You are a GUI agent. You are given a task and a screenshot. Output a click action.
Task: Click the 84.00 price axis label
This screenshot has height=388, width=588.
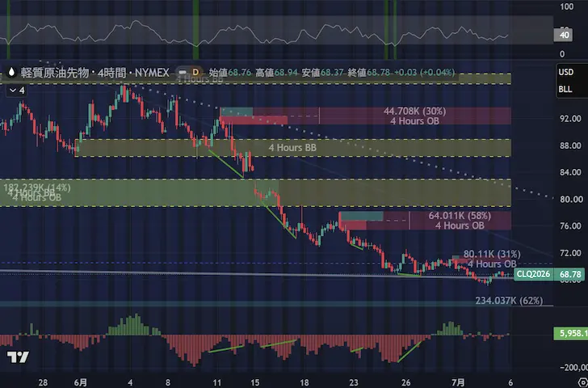tap(570, 172)
